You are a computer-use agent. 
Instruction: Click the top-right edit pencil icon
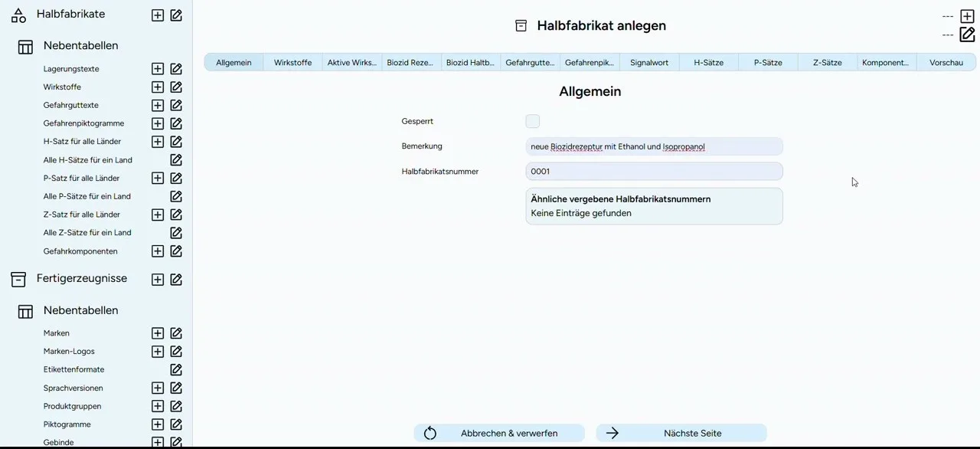[x=967, y=34]
